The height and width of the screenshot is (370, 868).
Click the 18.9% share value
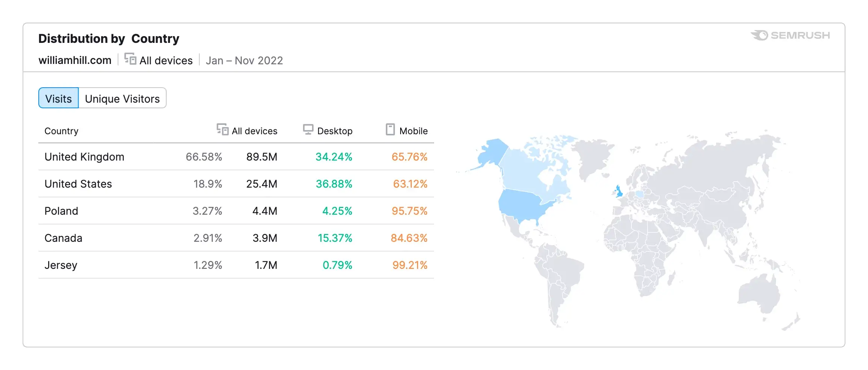pyautogui.click(x=208, y=184)
